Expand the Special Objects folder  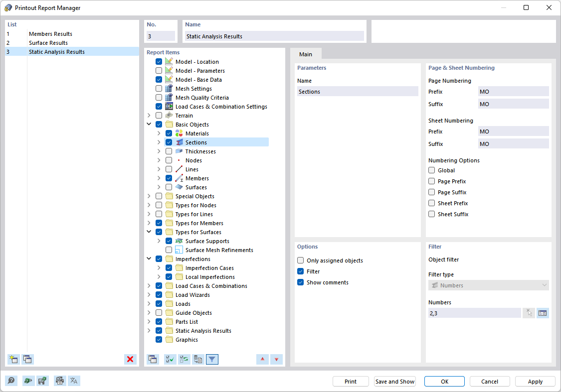(149, 196)
